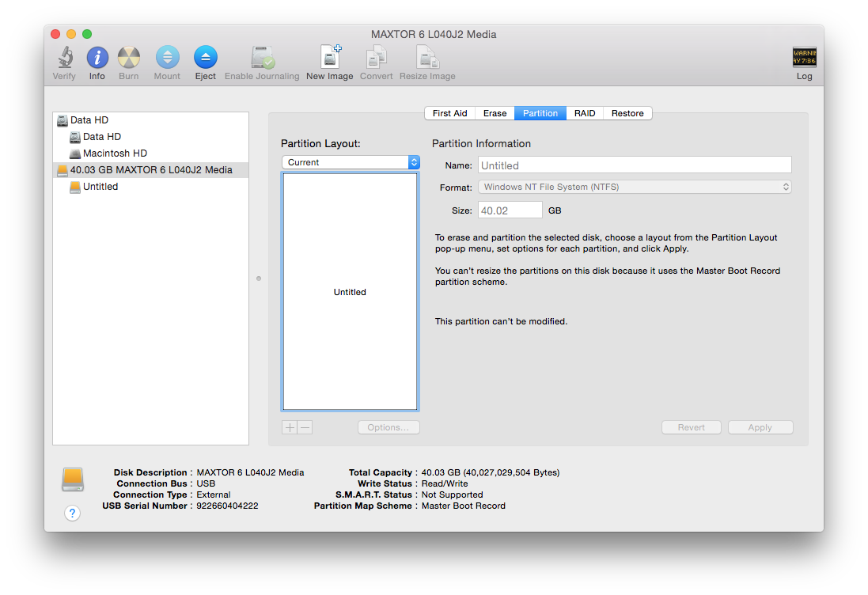Add a partition with plus button
Image resolution: width=868 pixels, height=595 pixels.
point(290,427)
